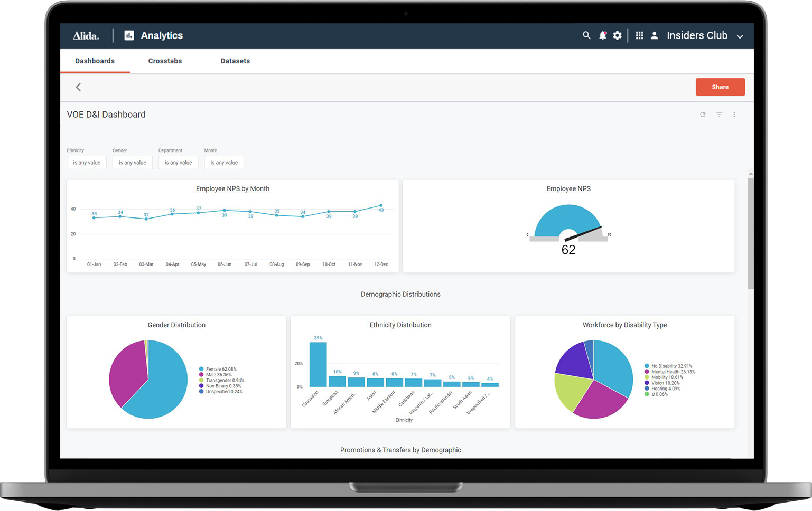Open the dashboard three-dot options menu

tap(734, 115)
